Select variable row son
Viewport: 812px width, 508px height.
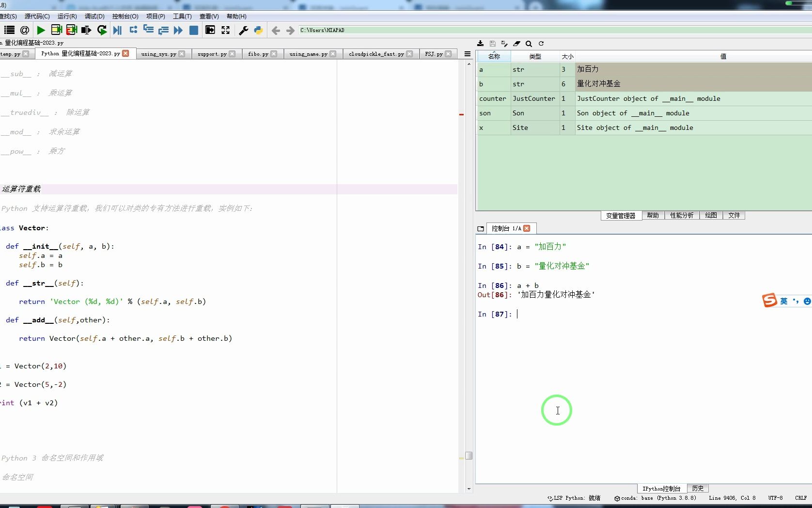coord(644,113)
